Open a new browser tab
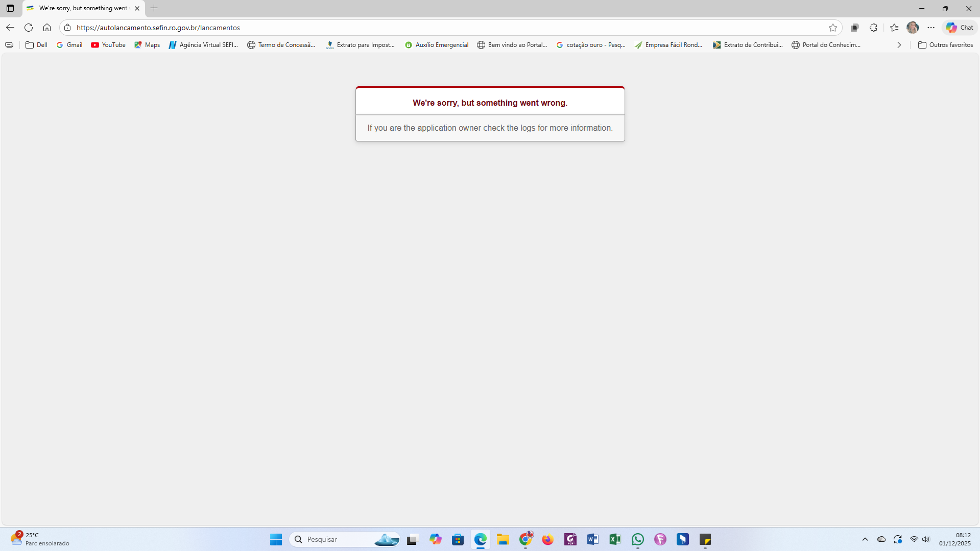 click(x=154, y=8)
